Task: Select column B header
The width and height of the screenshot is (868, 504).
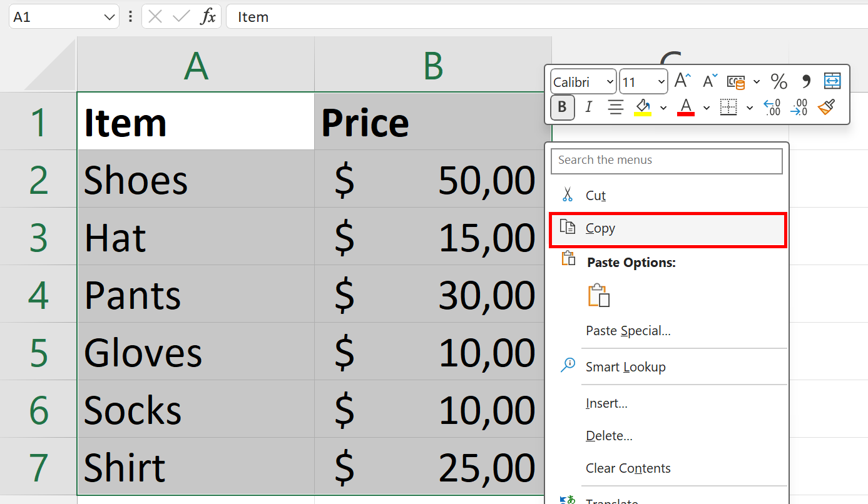Action: point(433,64)
